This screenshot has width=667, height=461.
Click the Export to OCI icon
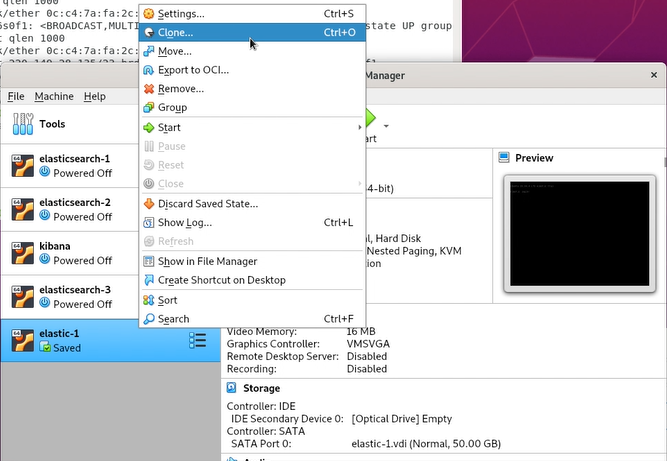(148, 70)
